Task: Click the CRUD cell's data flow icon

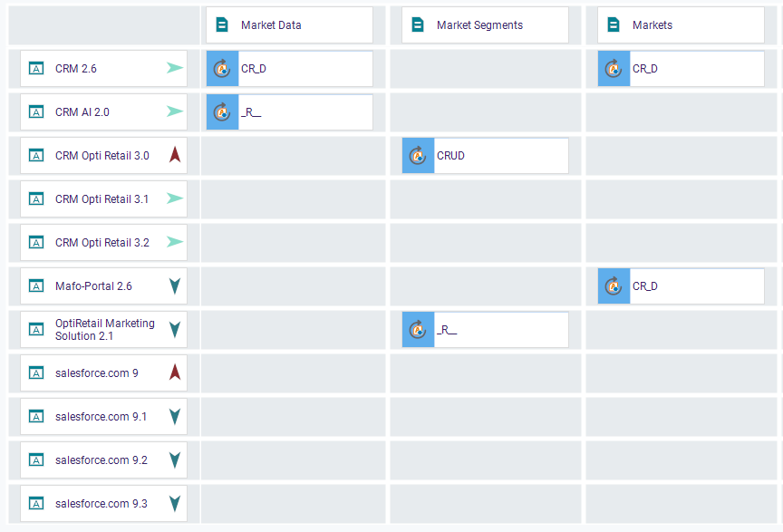Action: click(418, 156)
